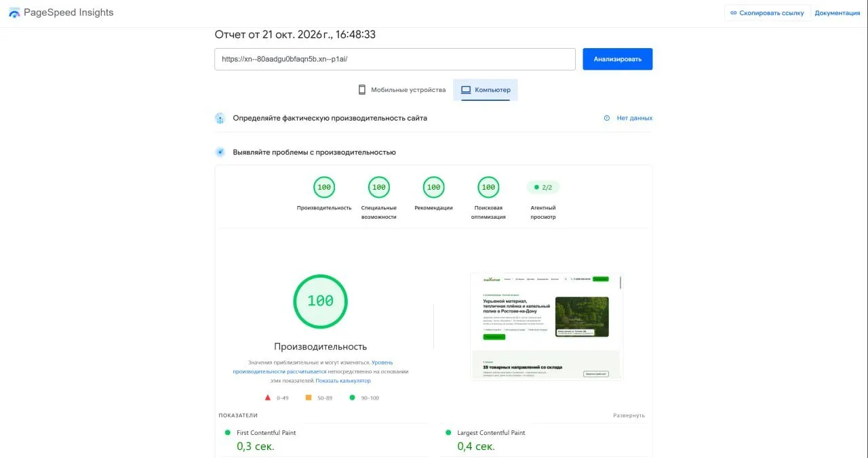Expand metrics with Развернуть
The width and height of the screenshot is (868, 458).
[629, 415]
